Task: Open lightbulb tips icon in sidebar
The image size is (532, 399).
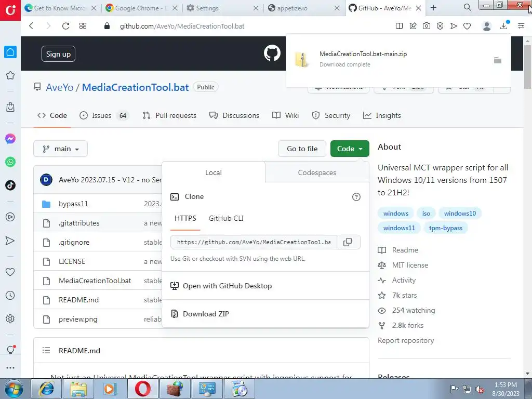Action: (10, 350)
